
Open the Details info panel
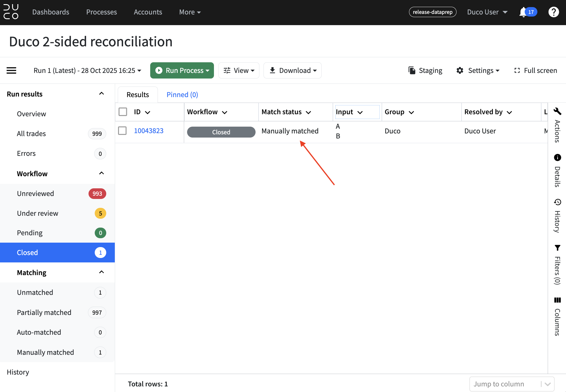click(x=557, y=157)
